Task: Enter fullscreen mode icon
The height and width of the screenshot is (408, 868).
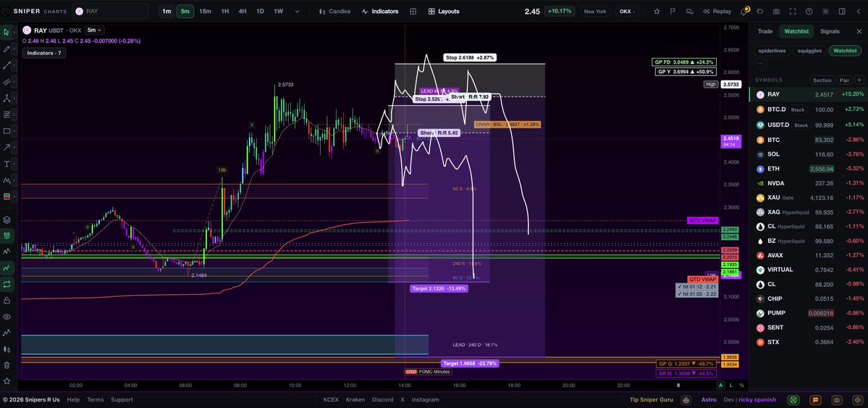Action: (793, 11)
